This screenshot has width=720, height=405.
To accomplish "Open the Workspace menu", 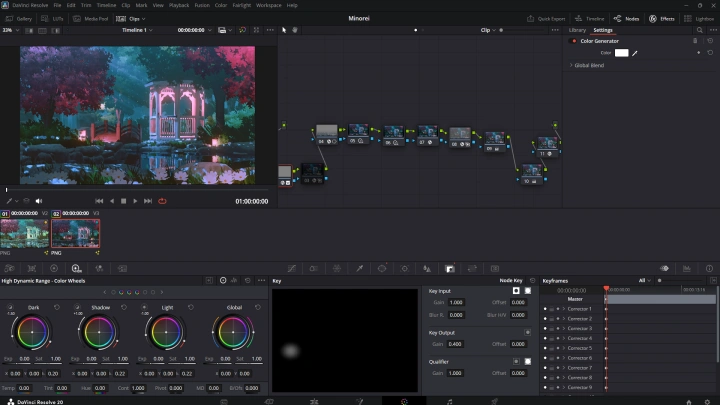I will pos(269,6).
